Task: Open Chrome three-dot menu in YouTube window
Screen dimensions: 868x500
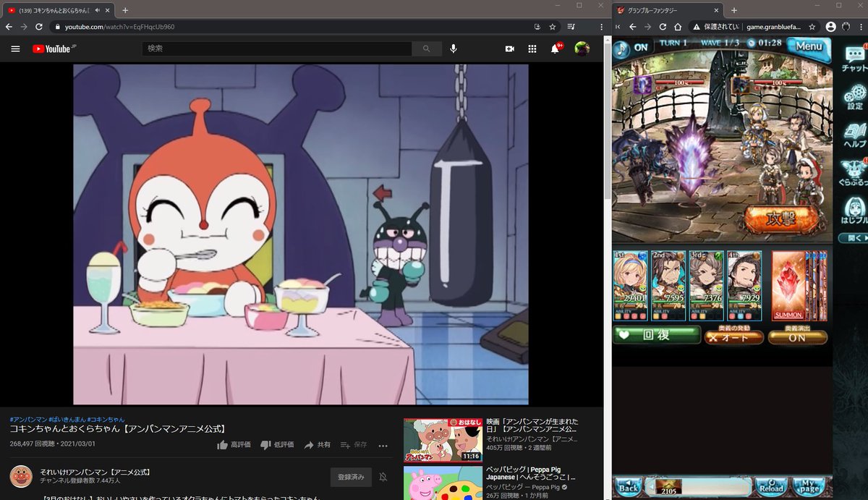Action: pos(602,27)
